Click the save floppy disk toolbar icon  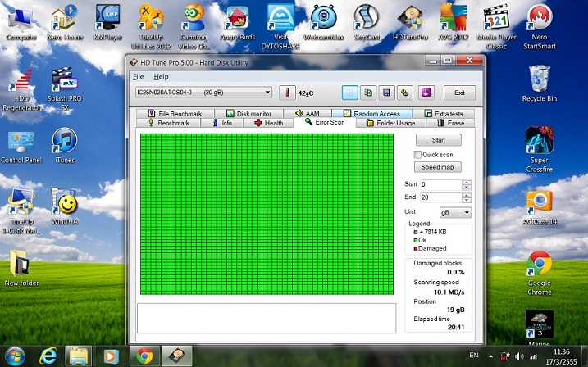(x=387, y=93)
